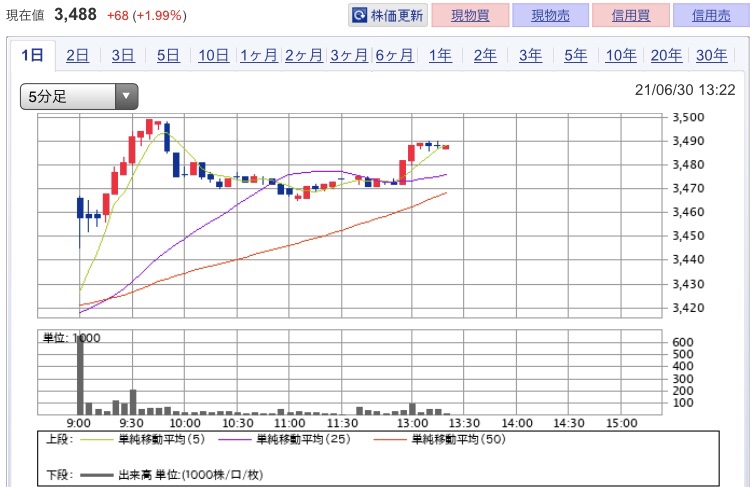Click the 単純移動平均(5) legend entry

143,439
